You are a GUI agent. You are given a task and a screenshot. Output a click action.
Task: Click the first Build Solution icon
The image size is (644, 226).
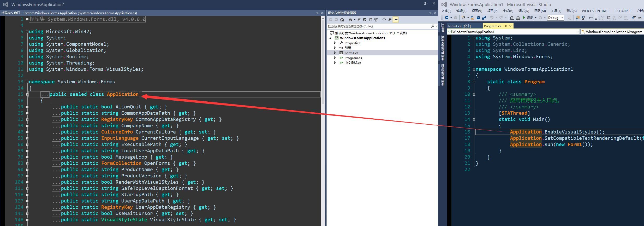click(x=512, y=18)
